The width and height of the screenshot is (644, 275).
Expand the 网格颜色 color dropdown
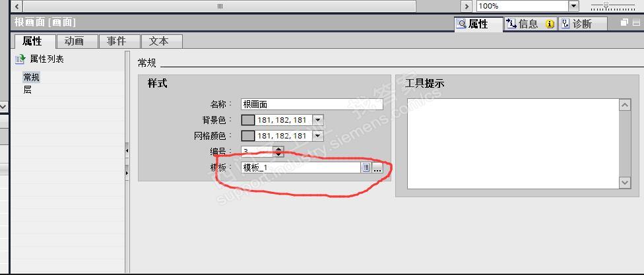click(318, 136)
